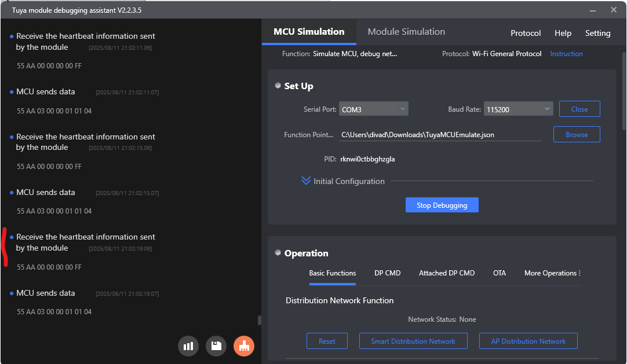Open the Baud Rate 115200 dropdown
This screenshot has width=627, height=364.
click(518, 109)
